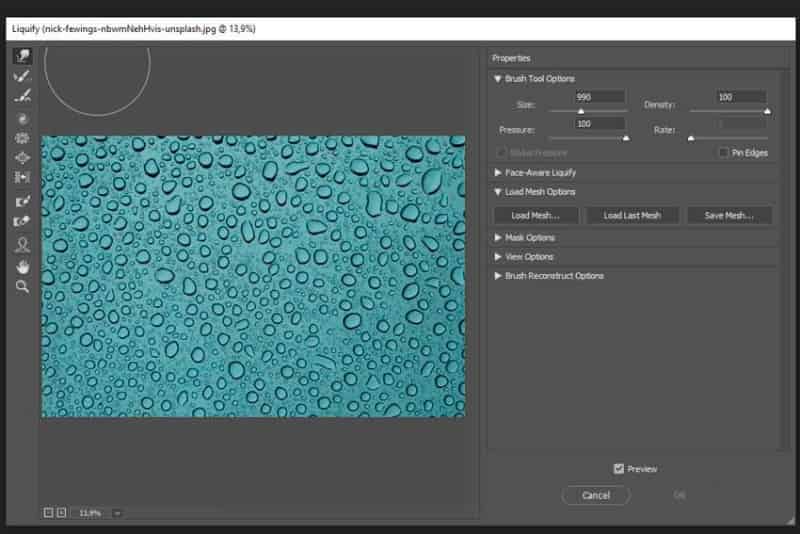This screenshot has height=534, width=800.
Task: Select the Hand tool
Action: point(22,267)
